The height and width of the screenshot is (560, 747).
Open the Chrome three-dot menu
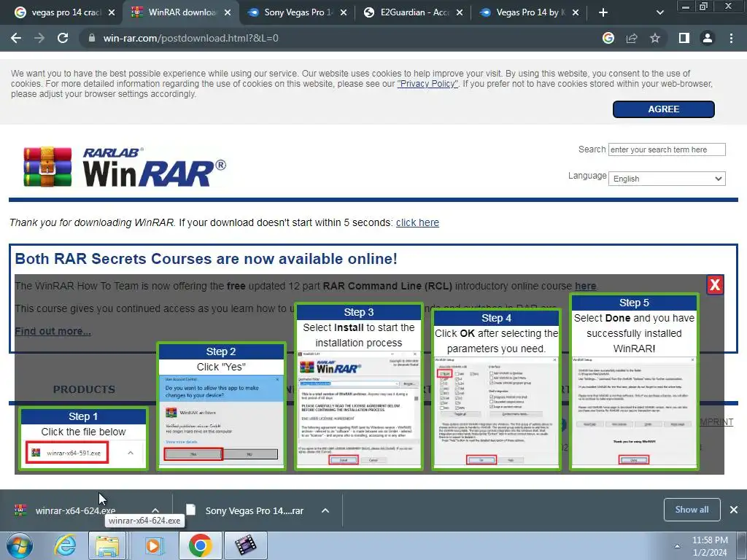point(731,38)
